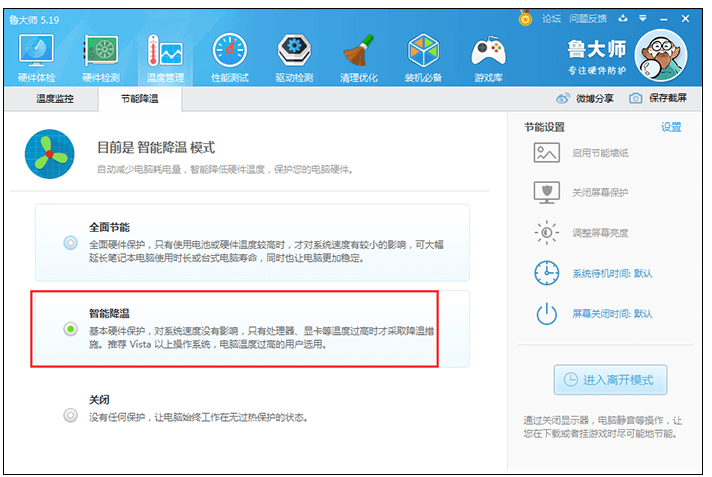Launch 性能测试 performance test
712x477 pixels.
pyautogui.click(x=230, y=59)
